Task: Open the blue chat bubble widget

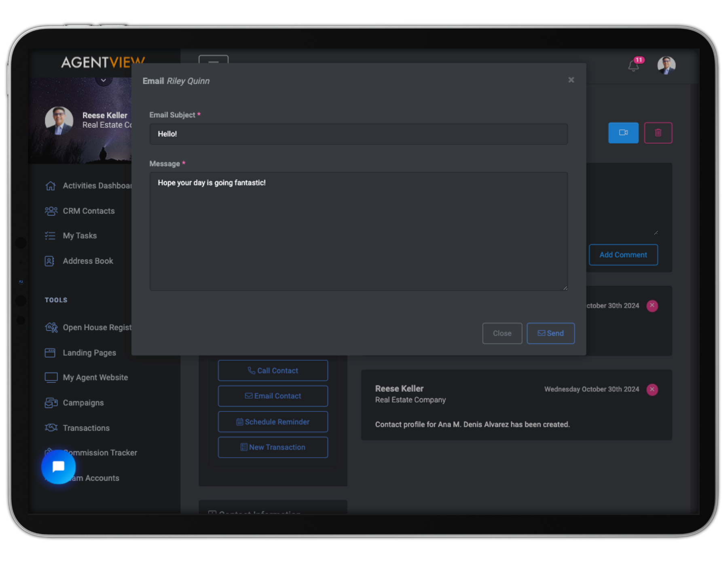Action: (x=59, y=467)
